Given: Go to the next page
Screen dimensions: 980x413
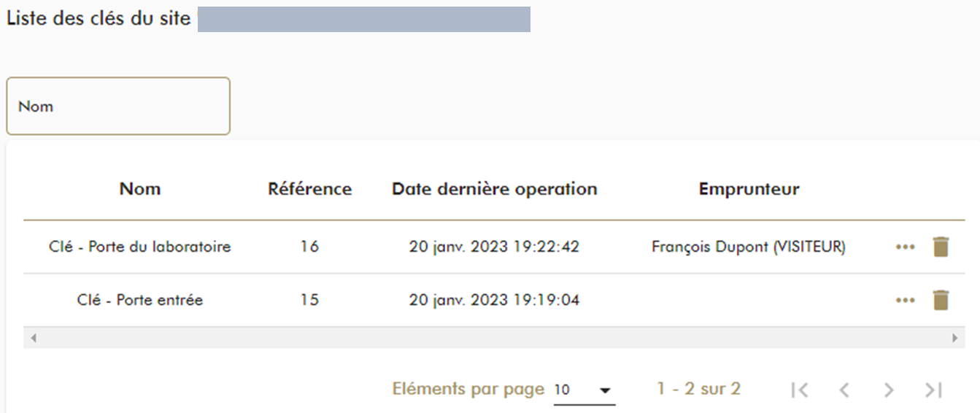Looking at the screenshot, I should pyautogui.click(x=889, y=390).
